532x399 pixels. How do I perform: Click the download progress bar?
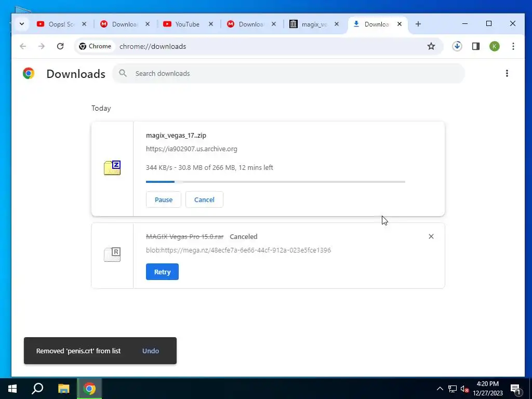[x=275, y=182]
